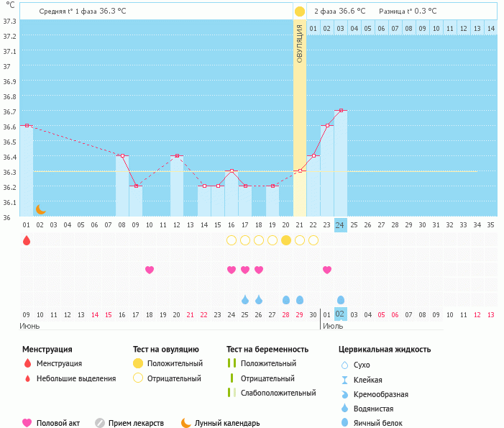
Task: Select the positive ovulation test marker on day 20
Action: click(286, 240)
